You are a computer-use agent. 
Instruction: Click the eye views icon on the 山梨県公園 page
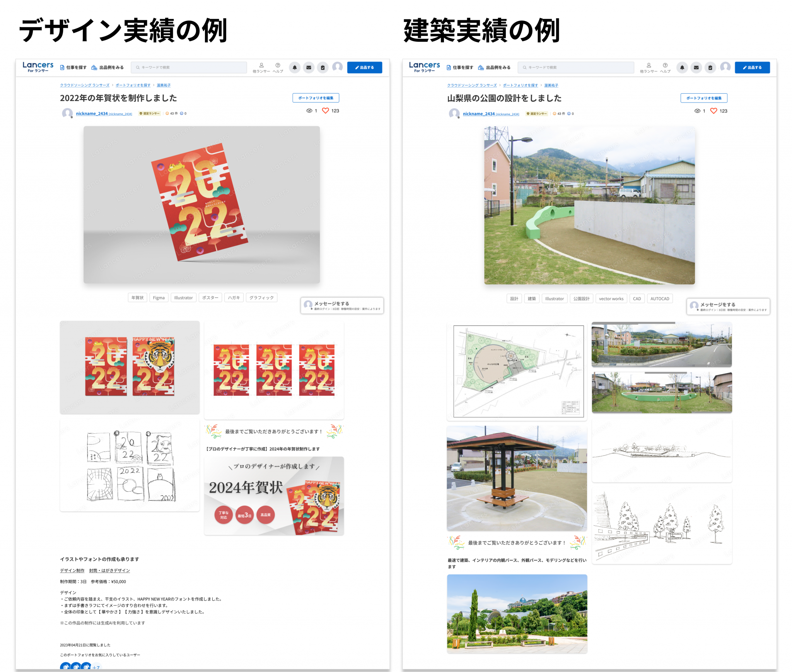[697, 111]
